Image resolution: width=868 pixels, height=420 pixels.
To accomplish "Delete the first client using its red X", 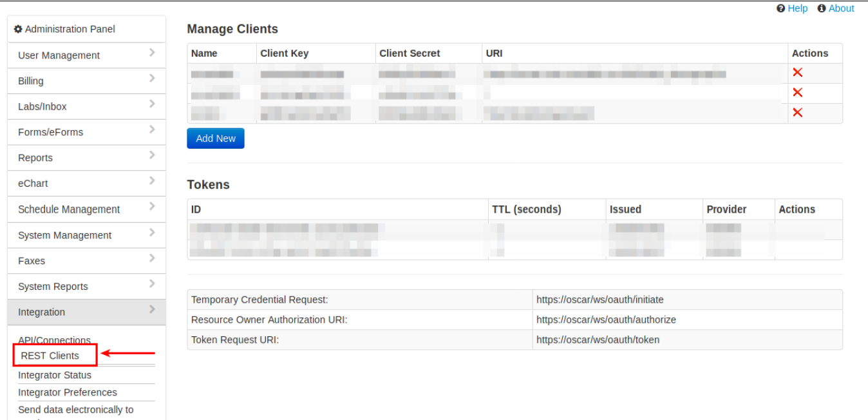I will coord(798,73).
